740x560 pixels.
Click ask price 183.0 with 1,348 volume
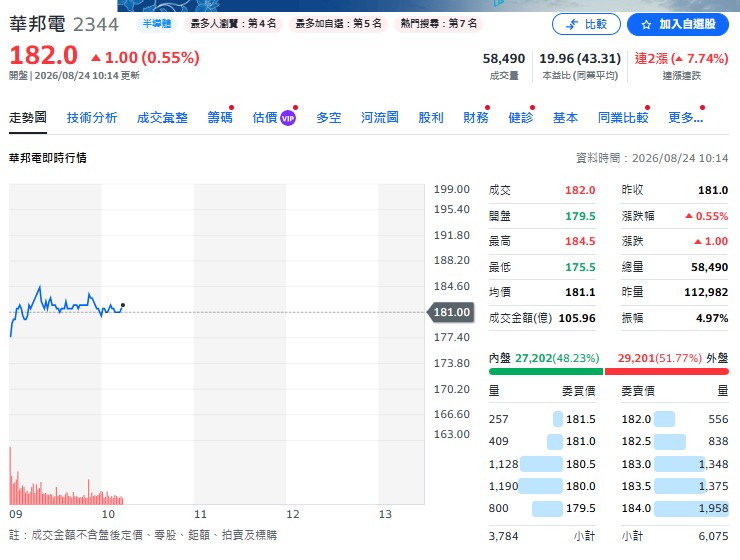click(x=675, y=464)
